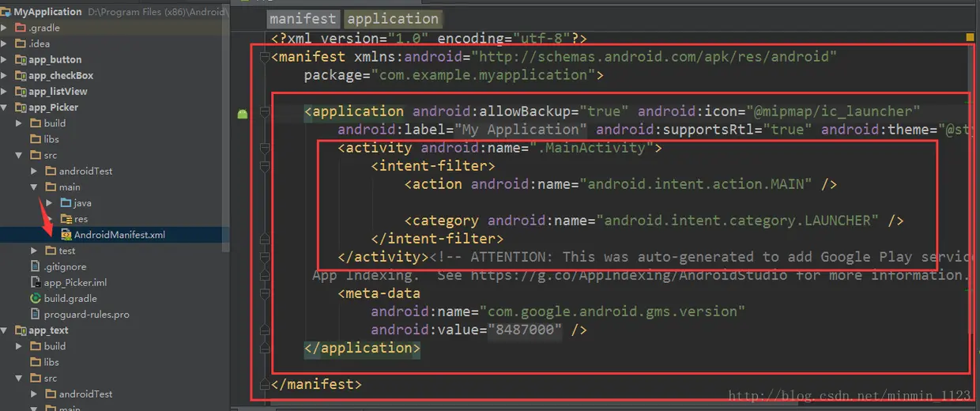Collapse the main folder under src
The image size is (980, 411).
click(34, 187)
